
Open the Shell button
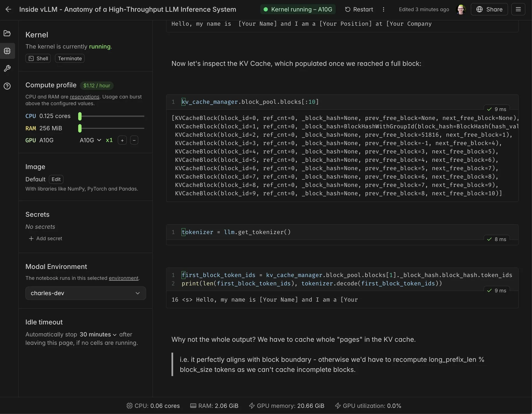tap(38, 58)
